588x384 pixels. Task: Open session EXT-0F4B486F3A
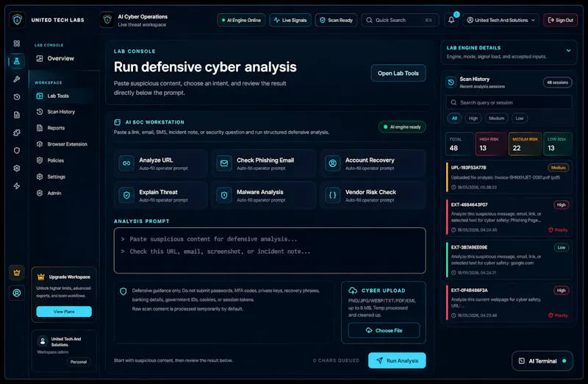(509, 302)
